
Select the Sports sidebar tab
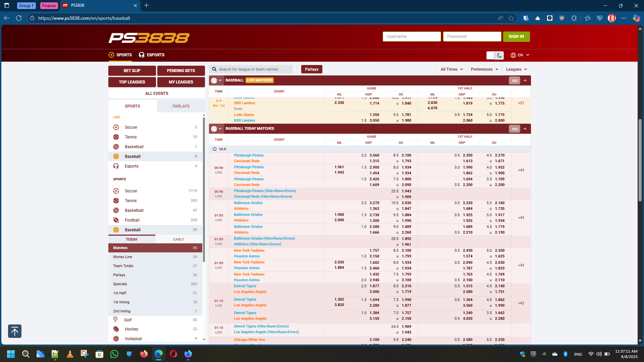point(132,106)
